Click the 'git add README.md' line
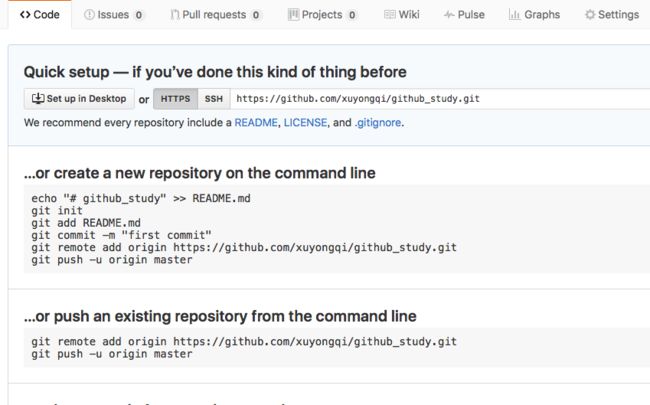This screenshot has height=405, width=650. pyautogui.click(x=86, y=223)
